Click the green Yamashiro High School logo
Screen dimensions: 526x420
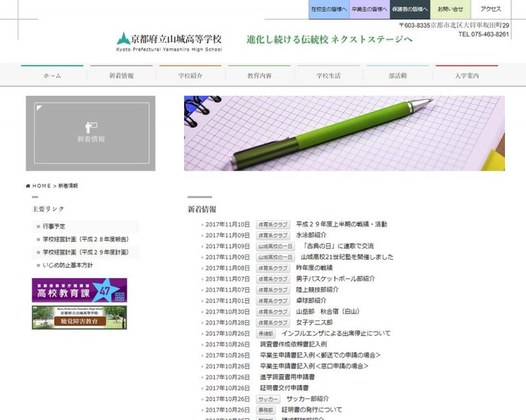coord(123,39)
